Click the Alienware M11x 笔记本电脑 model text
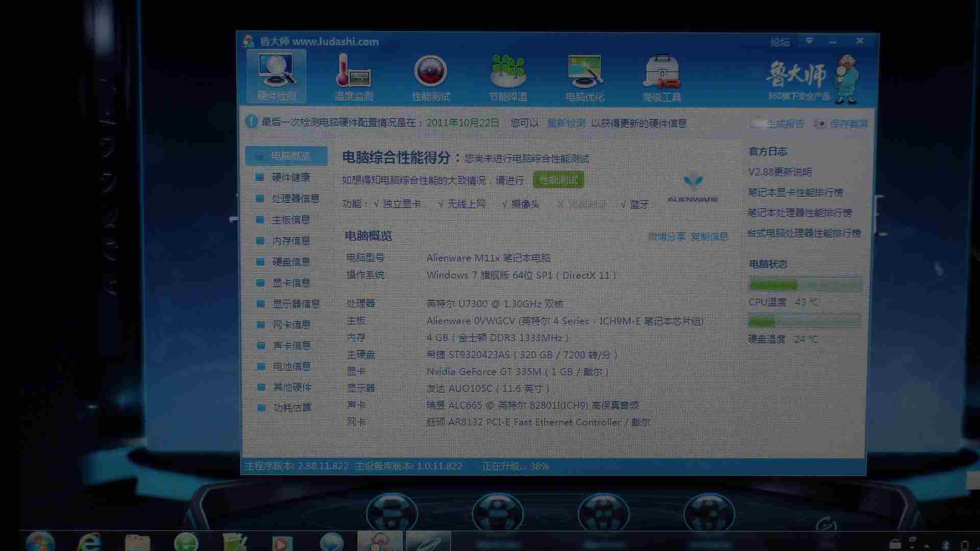Viewport: 980px width, 551px height. [x=488, y=258]
